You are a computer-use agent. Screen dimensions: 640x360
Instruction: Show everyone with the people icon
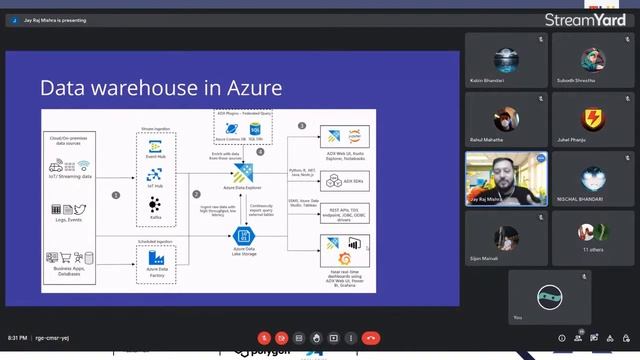[x=578, y=338]
